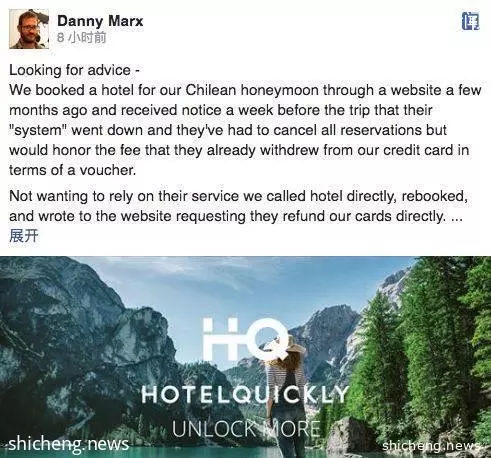Click the quoted word "system" in the post

click(38, 130)
